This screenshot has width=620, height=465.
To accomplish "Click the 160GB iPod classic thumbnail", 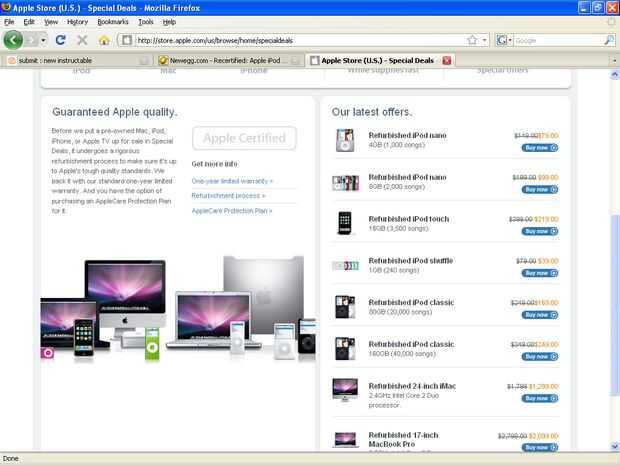I will tap(345, 349).
